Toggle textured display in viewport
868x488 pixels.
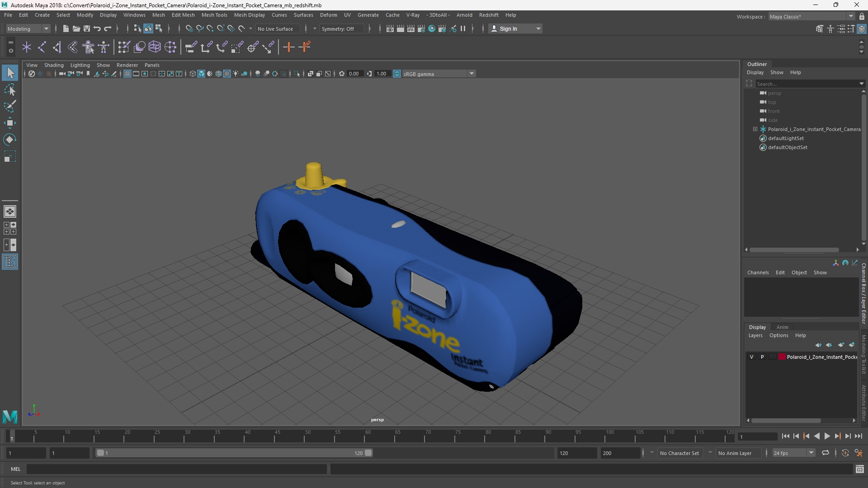coord(227,74)
